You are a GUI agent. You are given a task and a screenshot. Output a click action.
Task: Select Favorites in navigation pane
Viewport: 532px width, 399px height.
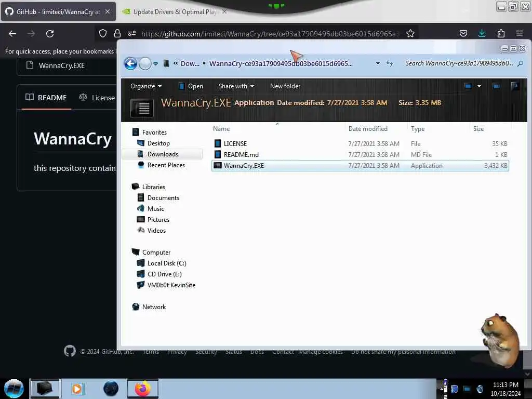coord(154,132)
